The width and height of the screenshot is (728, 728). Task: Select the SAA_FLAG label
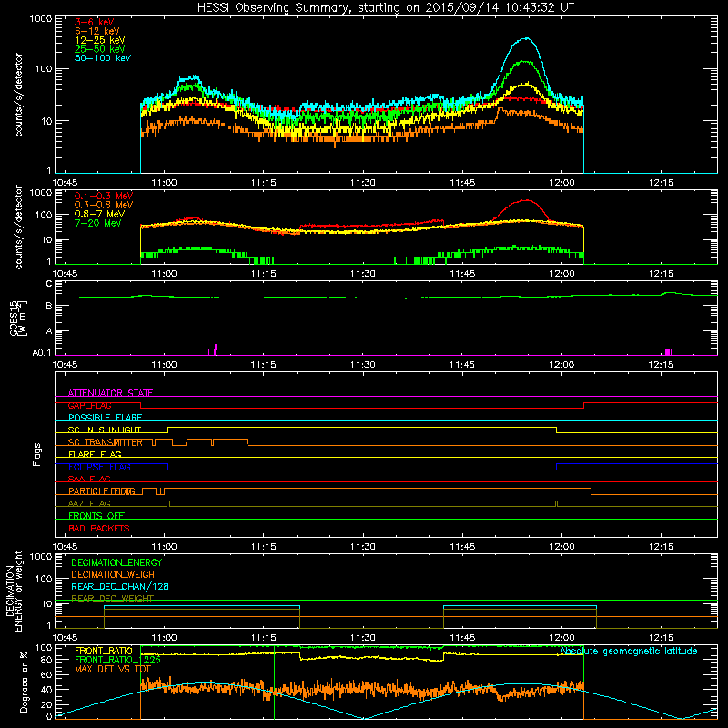pos(89,479)
